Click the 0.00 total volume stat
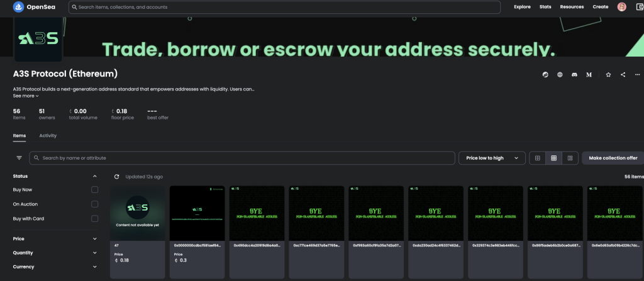The image size is (644, 281). pyautogui.click(x=84, y=114)
